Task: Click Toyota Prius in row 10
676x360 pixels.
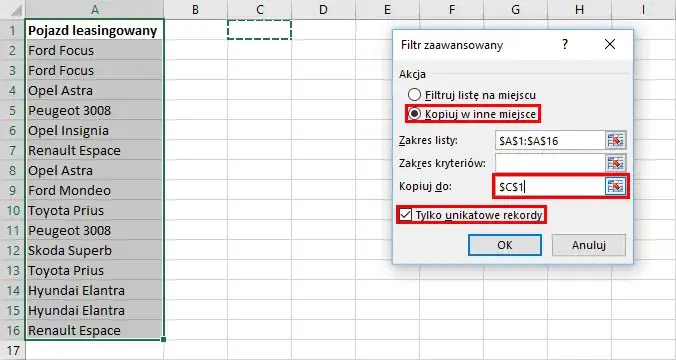Action: point(94,210)
